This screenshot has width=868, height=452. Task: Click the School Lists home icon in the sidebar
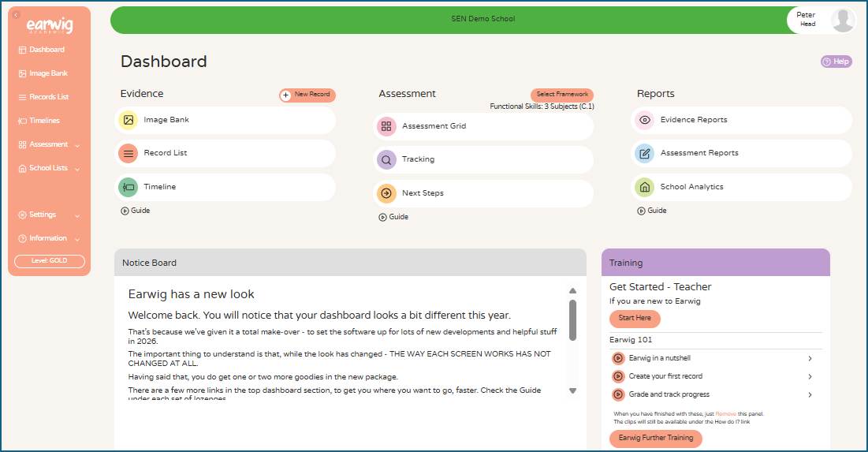pyautogui.click(x=22, y=168)
